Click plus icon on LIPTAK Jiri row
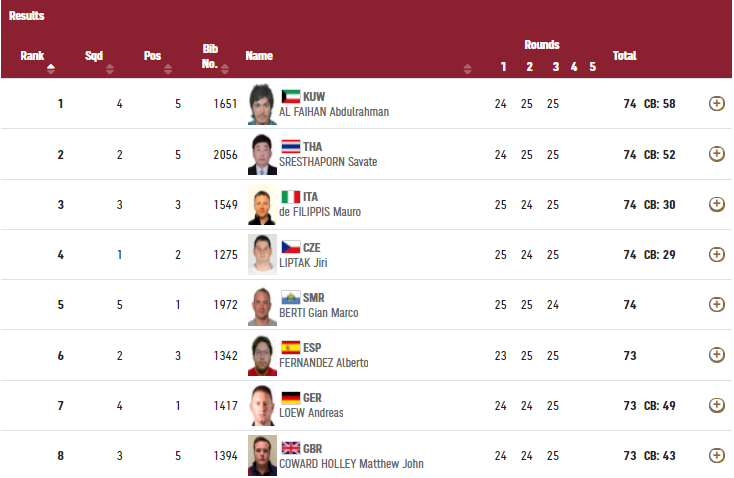Screen dimensions: 734x478 point(716,254)
